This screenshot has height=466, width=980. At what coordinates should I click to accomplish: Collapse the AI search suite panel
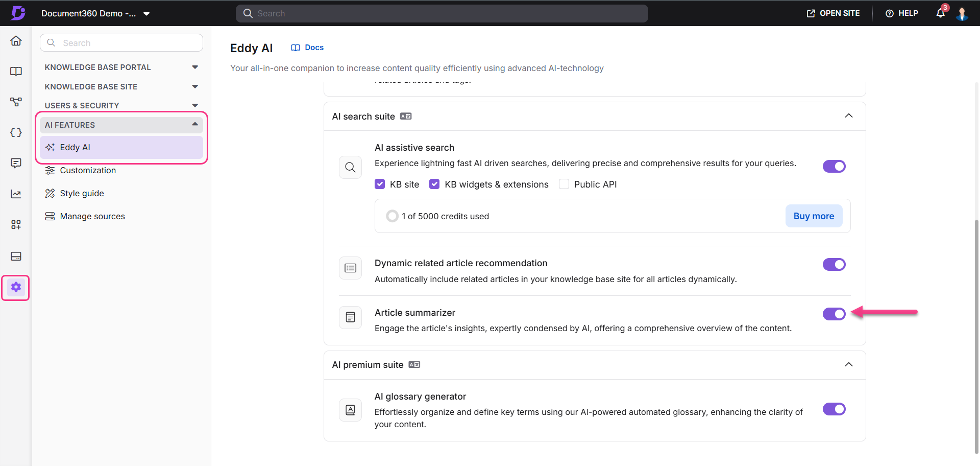point(849,116)
